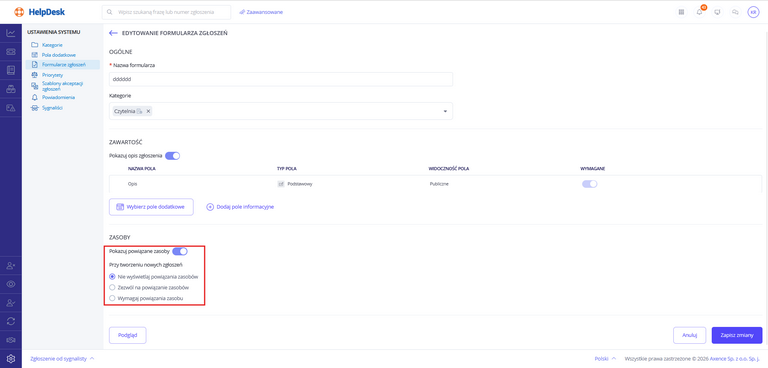Open Powiadomienia settings page

[x=58, y=97]
